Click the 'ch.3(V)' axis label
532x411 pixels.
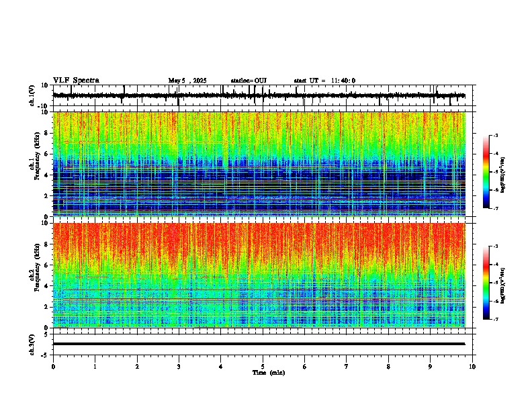(32, 345)
